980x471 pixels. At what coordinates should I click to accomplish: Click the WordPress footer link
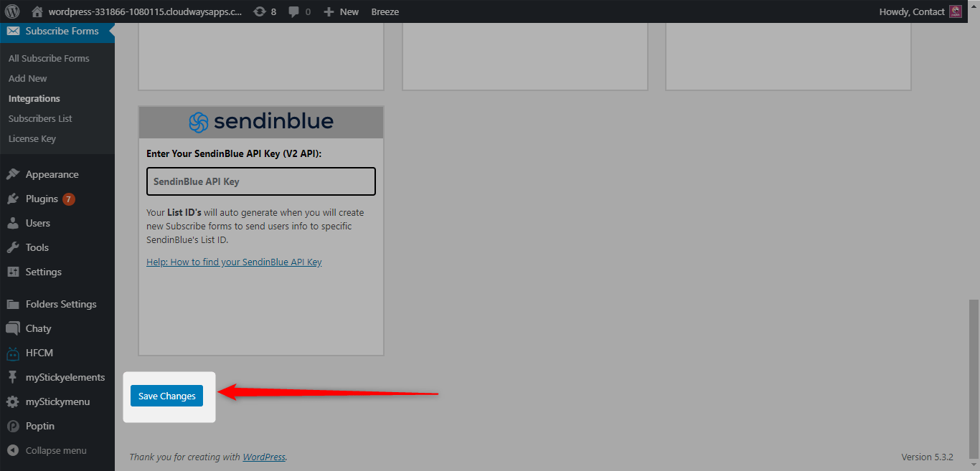click(264, 457)
